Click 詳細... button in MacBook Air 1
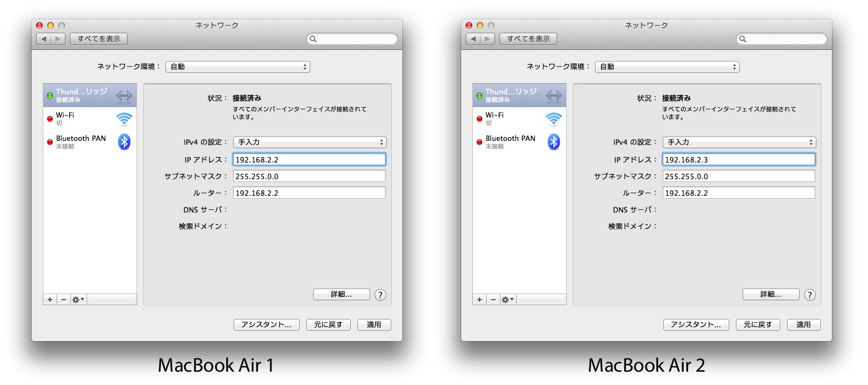This screenshot has height=385, width=868. (x=341, y=295)
